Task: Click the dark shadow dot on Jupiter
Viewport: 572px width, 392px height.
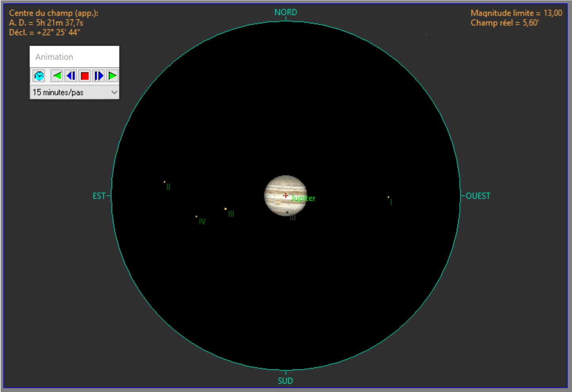Action: (287, 212)
